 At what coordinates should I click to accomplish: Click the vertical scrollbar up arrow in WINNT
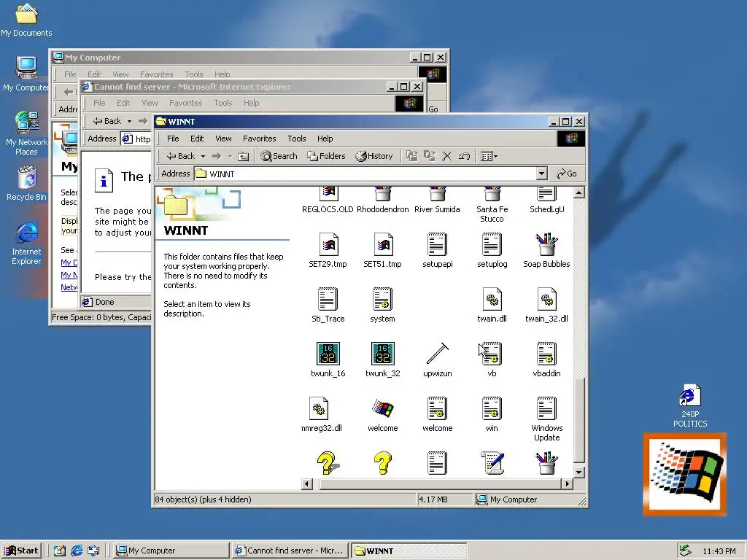click(578, 192)
